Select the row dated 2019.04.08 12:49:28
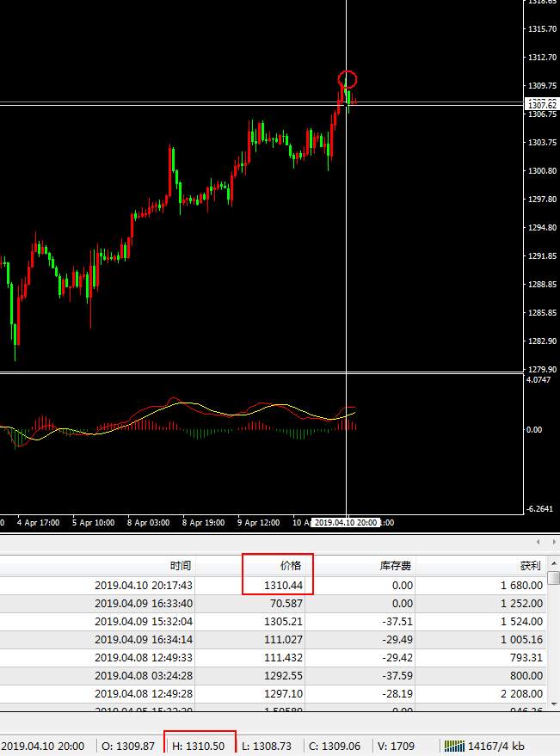The height and width of the screenshot is (756, 560). [273, 694]
